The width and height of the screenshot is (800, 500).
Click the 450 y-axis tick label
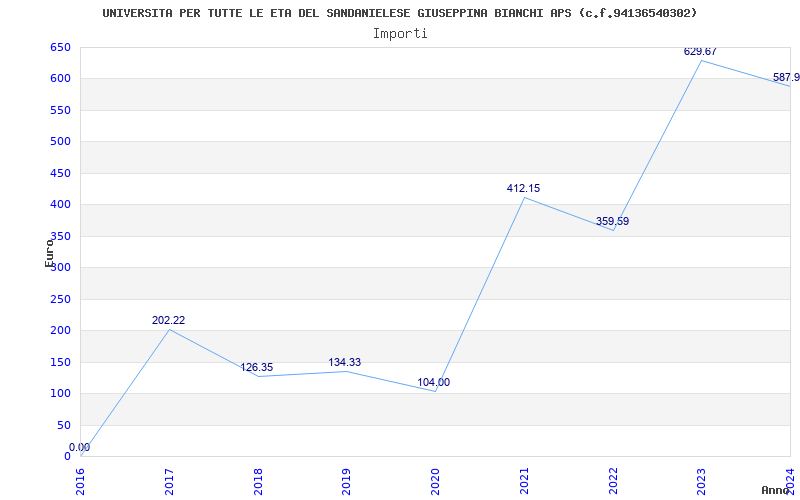(60, 173)
